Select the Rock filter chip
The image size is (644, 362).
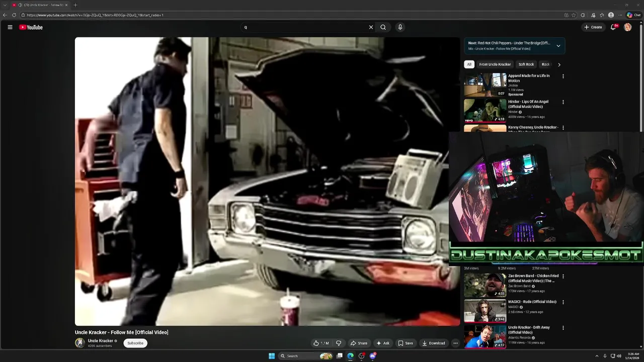[x=545, y=64]
